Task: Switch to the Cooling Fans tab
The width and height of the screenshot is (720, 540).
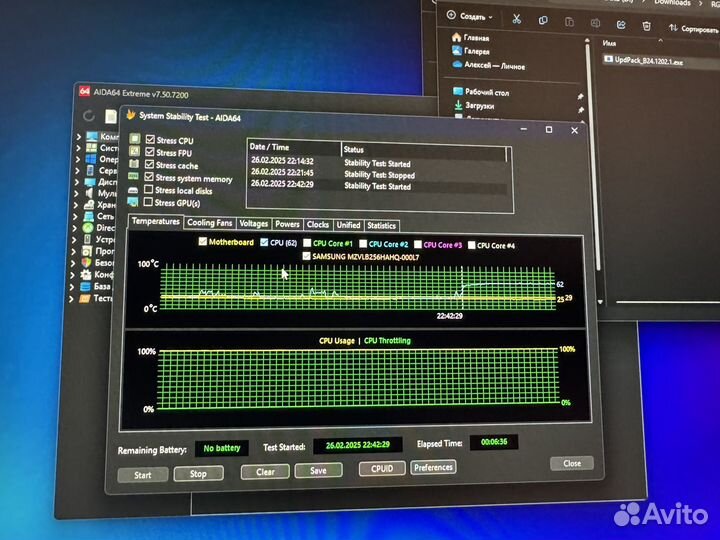Action: 210,224
